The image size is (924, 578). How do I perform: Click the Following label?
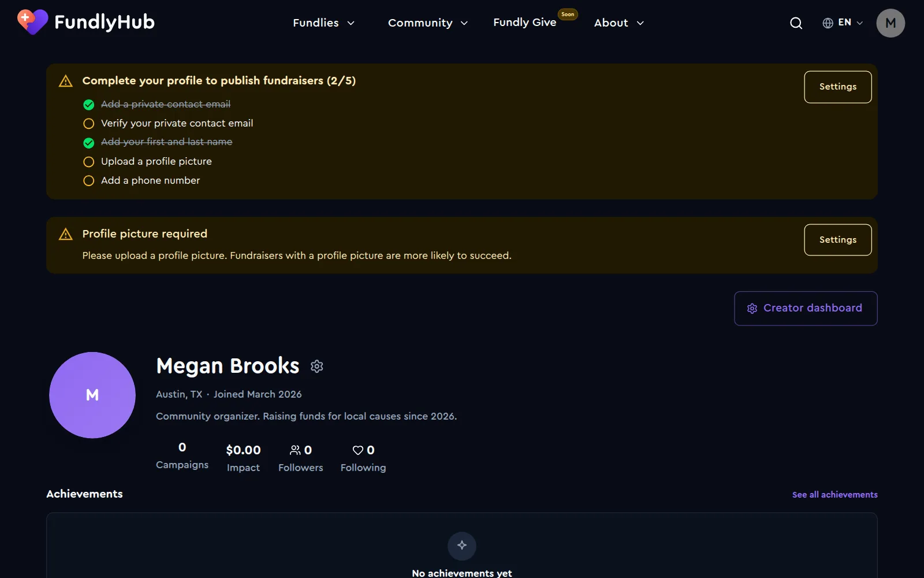363,468
